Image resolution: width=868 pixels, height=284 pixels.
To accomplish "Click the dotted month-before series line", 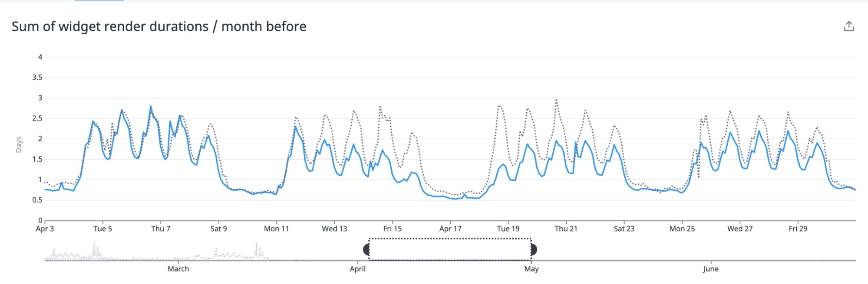I will tap(556, 100).
